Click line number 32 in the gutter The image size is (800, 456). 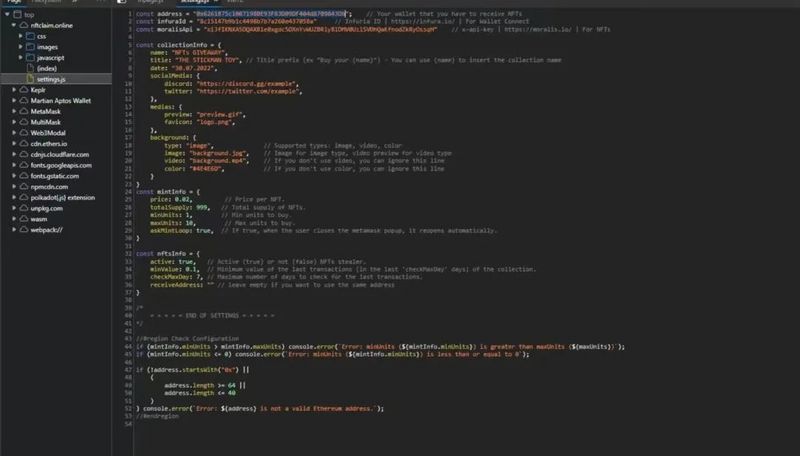pos(129,254)
